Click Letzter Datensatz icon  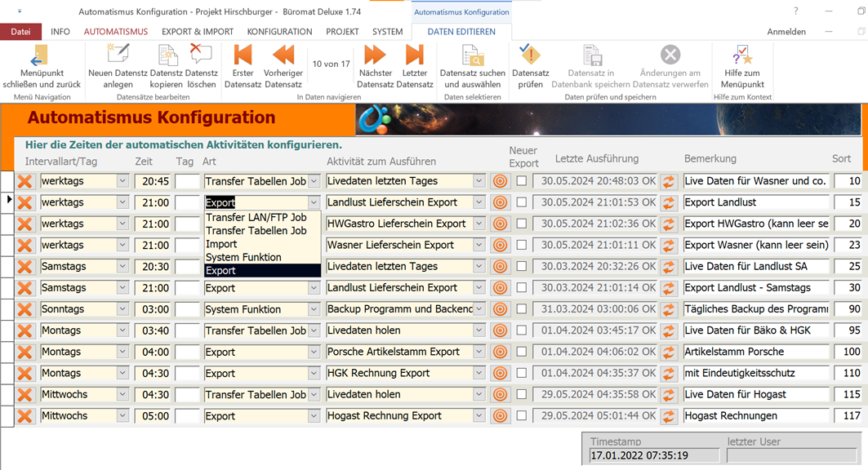[415, 55]
